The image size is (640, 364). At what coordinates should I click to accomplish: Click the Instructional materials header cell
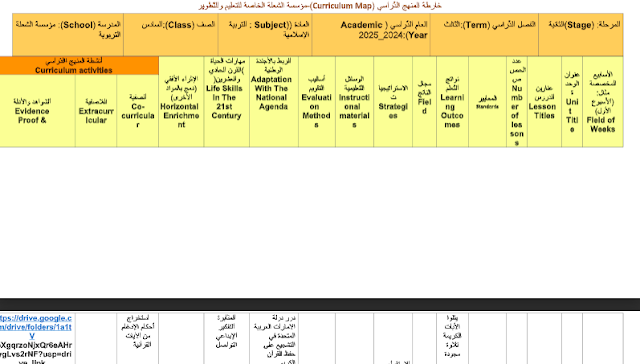(x=354, y=102)
